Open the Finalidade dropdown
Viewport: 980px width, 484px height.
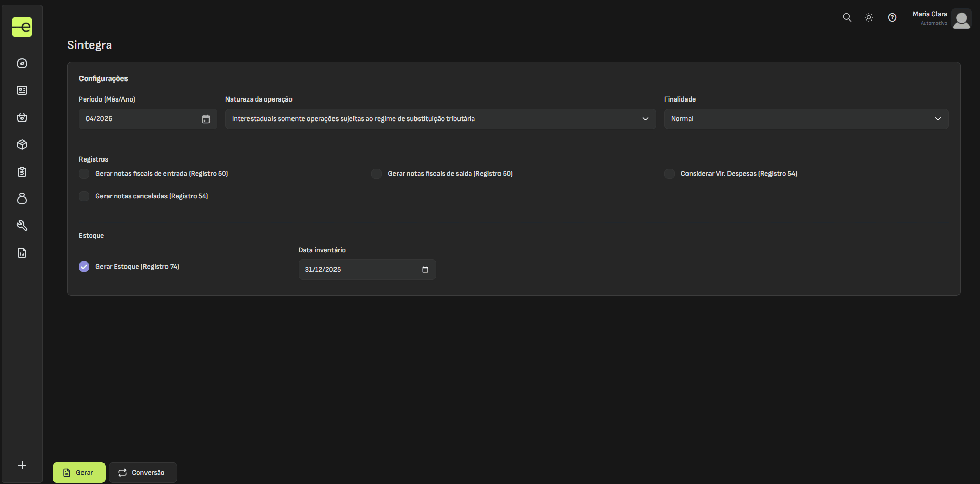pos(806,119)
